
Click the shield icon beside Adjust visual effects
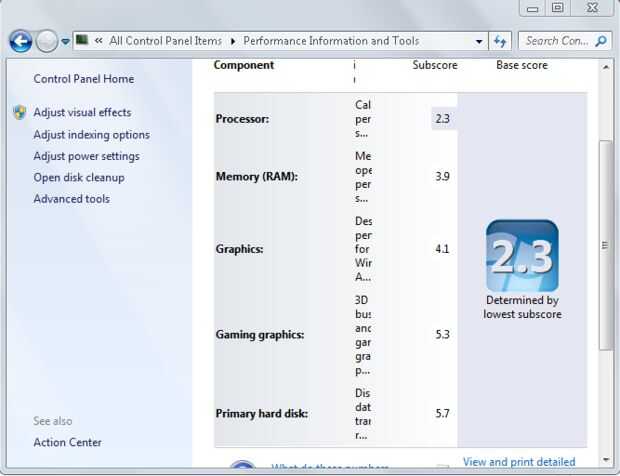(x=20, y=112)
